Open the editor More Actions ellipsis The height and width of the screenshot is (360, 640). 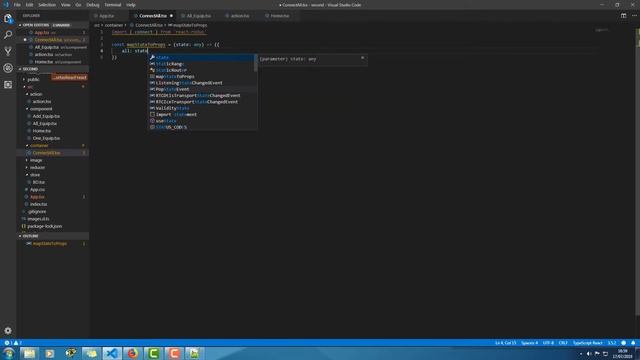pyautogui.click(x=634, y=16)
